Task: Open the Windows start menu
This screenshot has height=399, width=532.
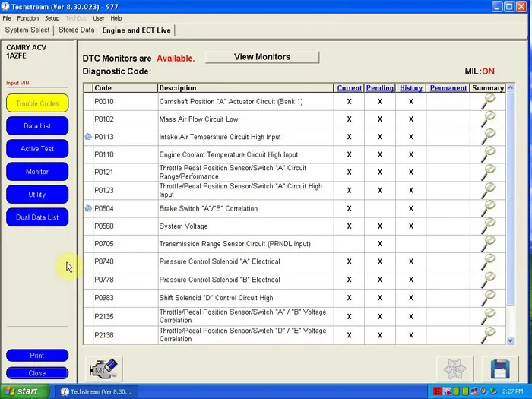Action: (24, 391)
